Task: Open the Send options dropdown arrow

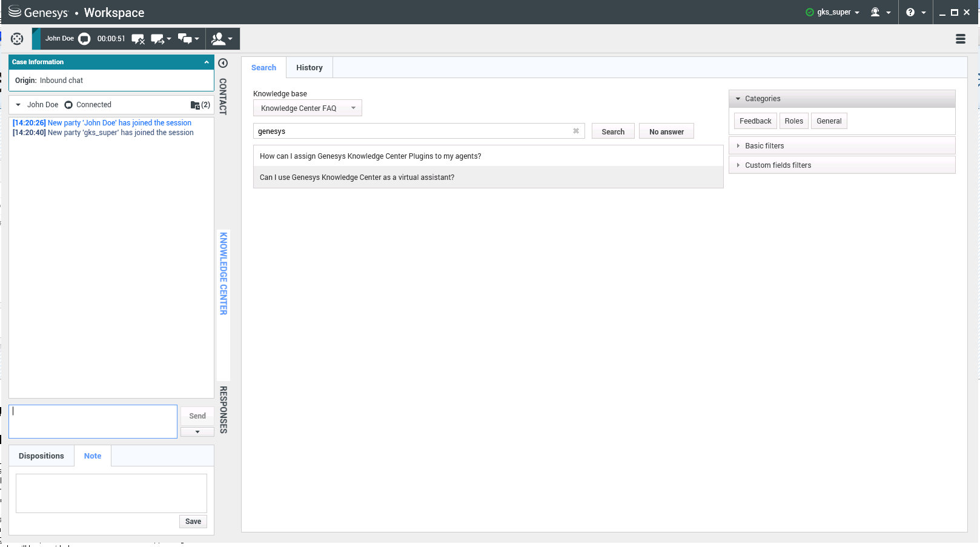Action: coord(197,432)
